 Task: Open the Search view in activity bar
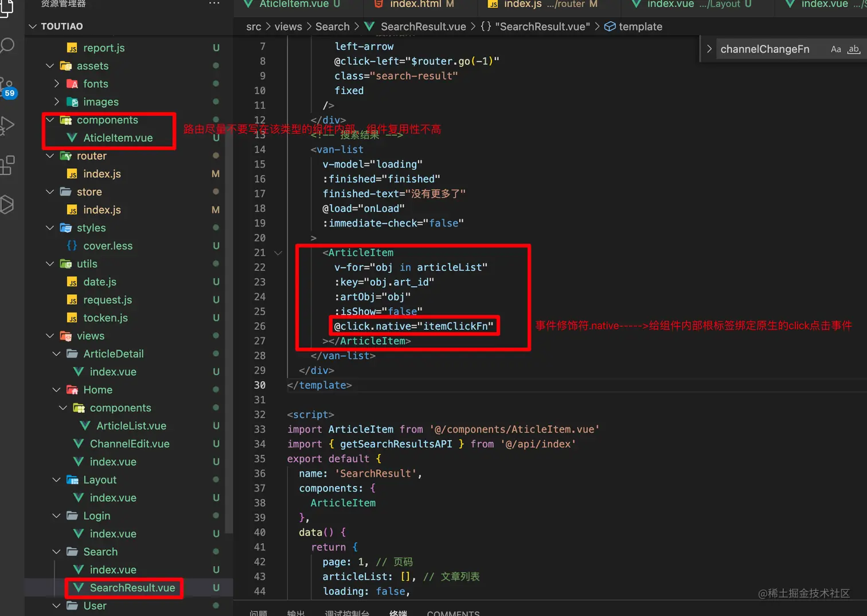pyautogui.click(x=7, y=45)
